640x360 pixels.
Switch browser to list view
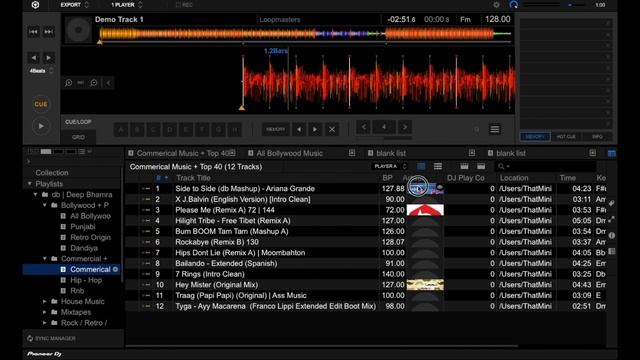[x=438, y=166]
